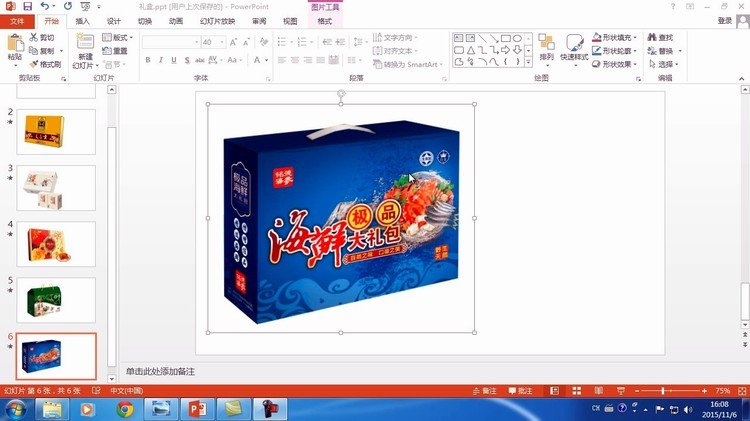Screen dimensions: 750x421
Task: Toggle Strikethrough formatting
Action: coord(199,60)
